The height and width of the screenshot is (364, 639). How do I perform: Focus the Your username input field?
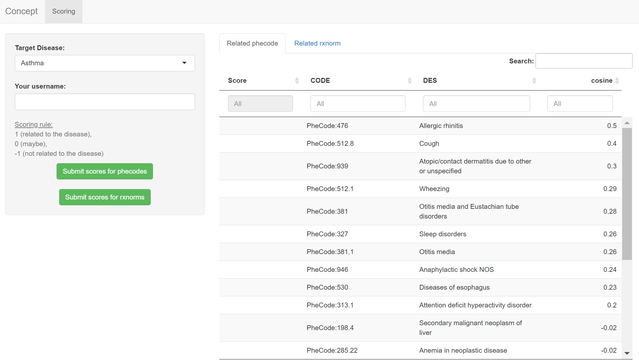pos(104,102)
